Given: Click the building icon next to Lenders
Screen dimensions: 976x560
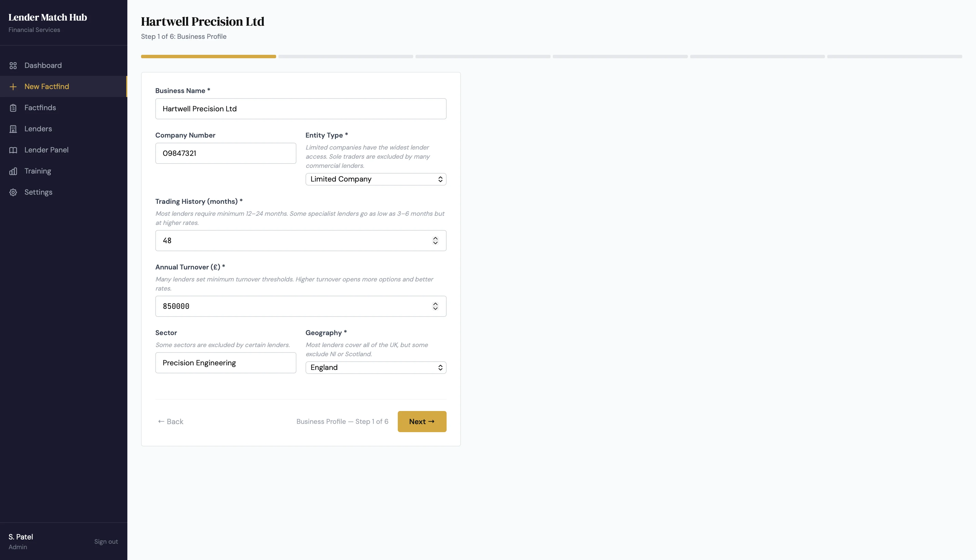Looking at the screenshot, I should click(x=13, y=128).
